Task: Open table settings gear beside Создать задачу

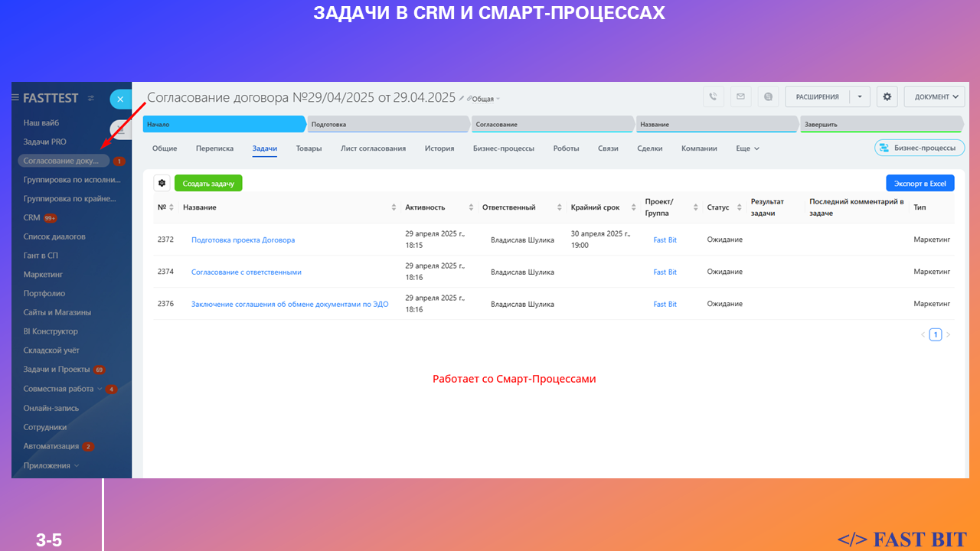Action: [162, 183]
